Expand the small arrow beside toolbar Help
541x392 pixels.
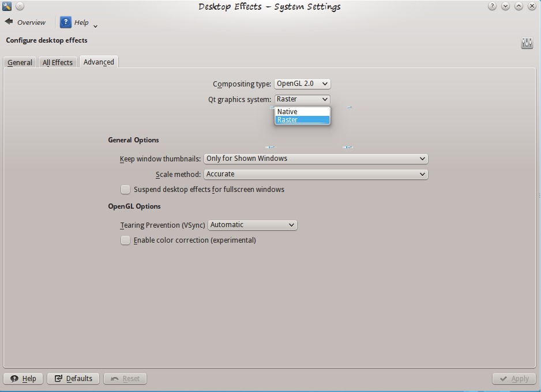pos(95,25)
